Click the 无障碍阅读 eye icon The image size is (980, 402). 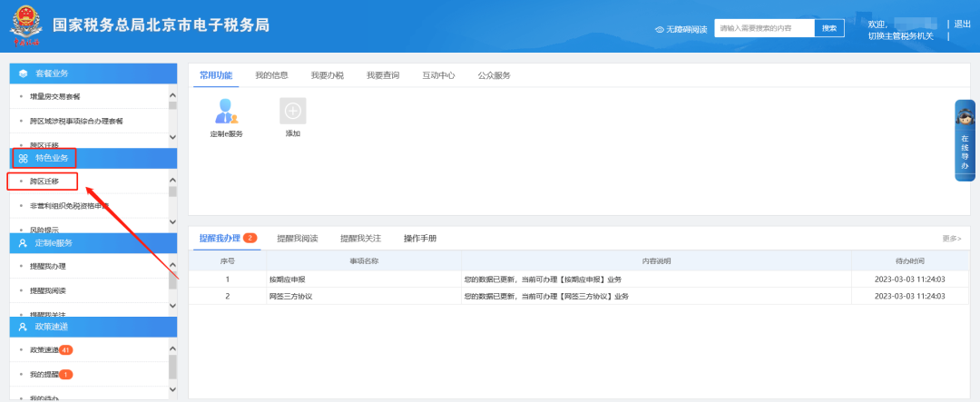pos(660,29)
